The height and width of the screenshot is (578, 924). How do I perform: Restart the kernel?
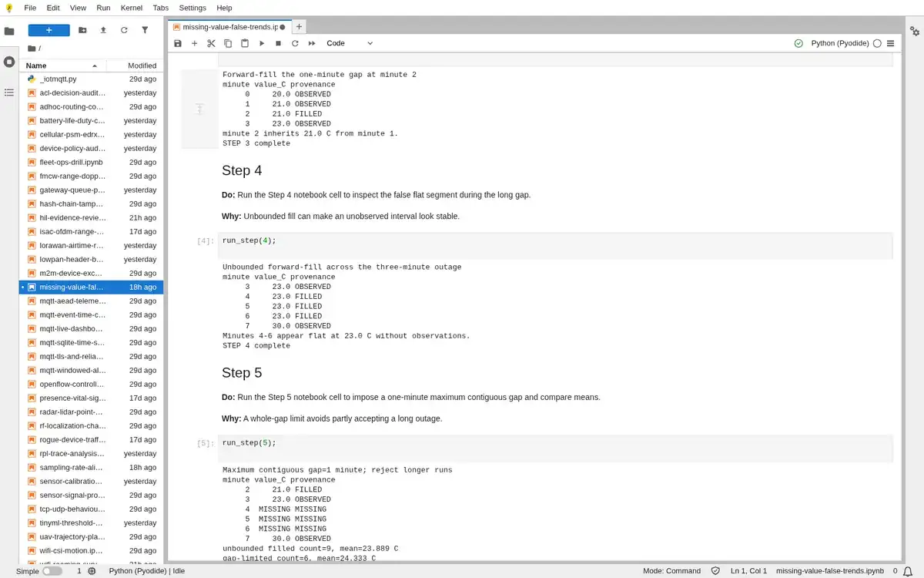[x=295, y=43]
